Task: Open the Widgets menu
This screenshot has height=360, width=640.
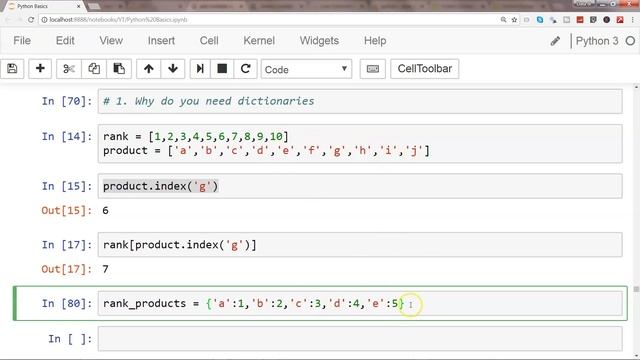Action: (319, 41)
